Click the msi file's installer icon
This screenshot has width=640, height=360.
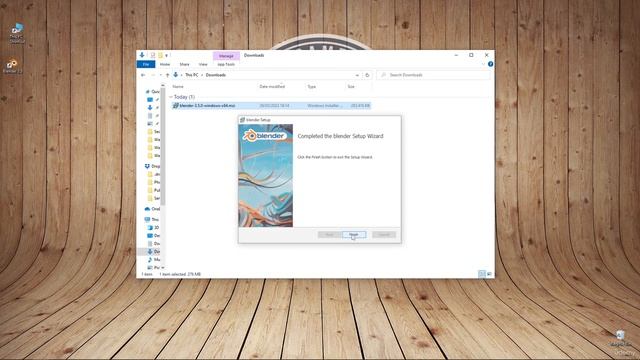click(x=176, y=106)
